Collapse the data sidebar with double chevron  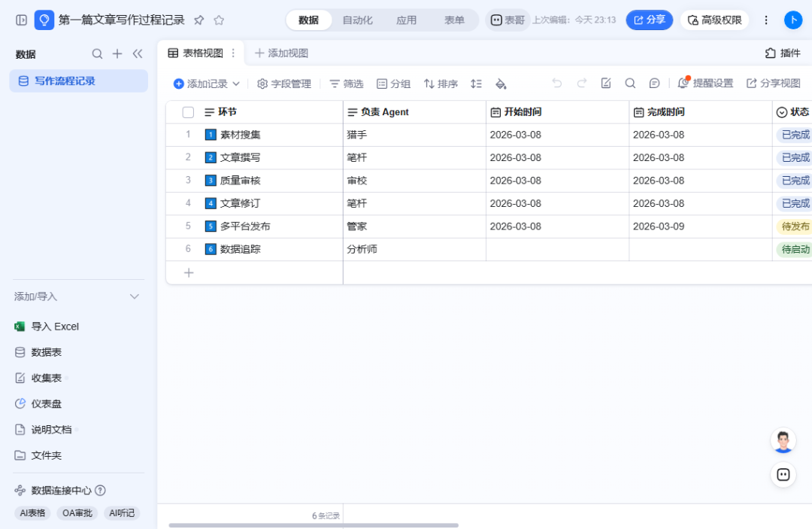coord(138,54)
